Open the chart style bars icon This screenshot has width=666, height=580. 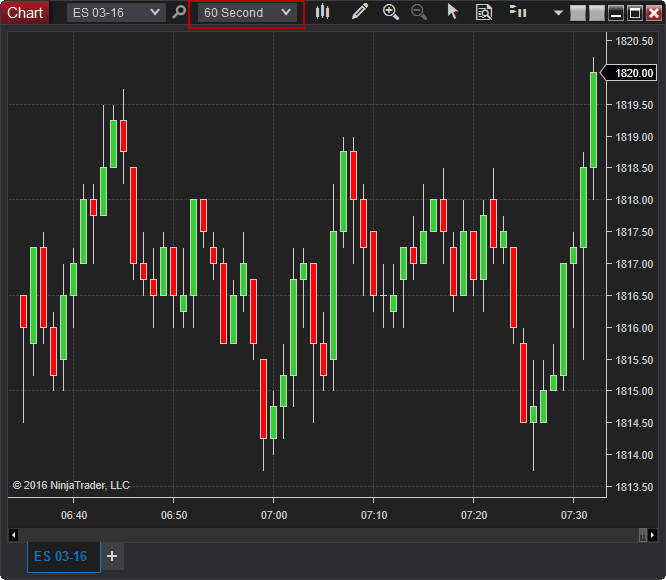point(322,12)
